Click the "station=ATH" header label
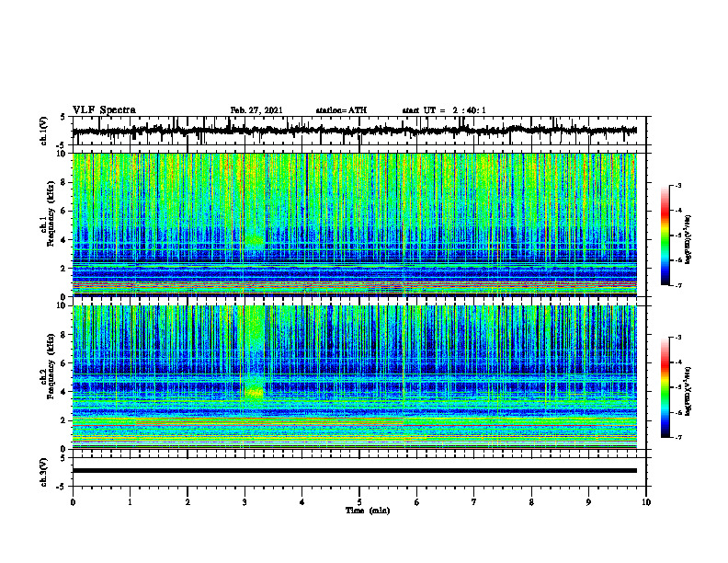Screen dimensions: 728x563 pos(341,110)
